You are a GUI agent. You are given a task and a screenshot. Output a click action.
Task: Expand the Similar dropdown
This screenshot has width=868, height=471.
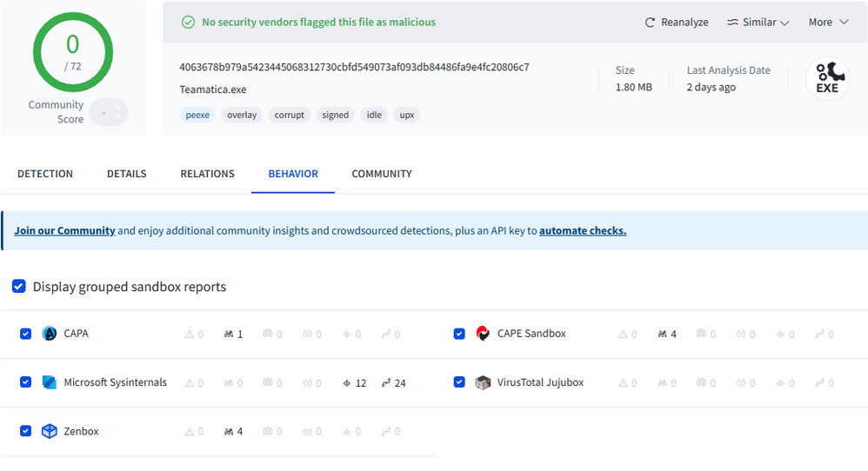758,22
